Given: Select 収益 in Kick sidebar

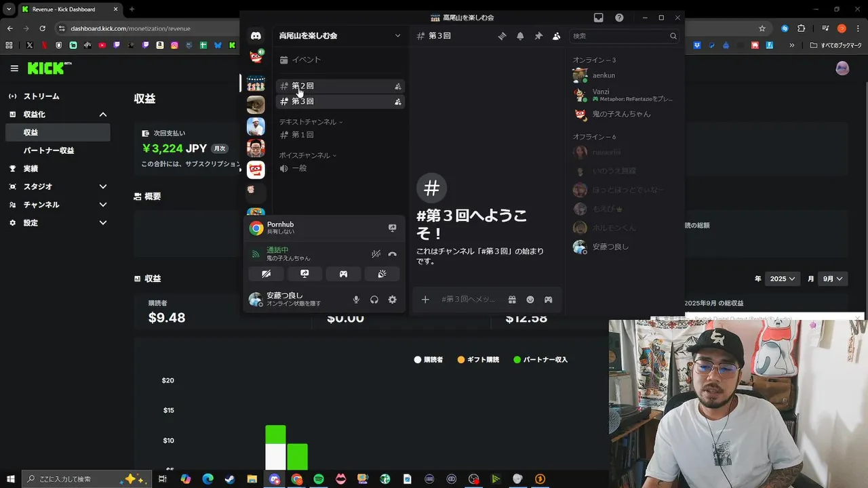Looking at the screenshot, I should coord(57,132).
